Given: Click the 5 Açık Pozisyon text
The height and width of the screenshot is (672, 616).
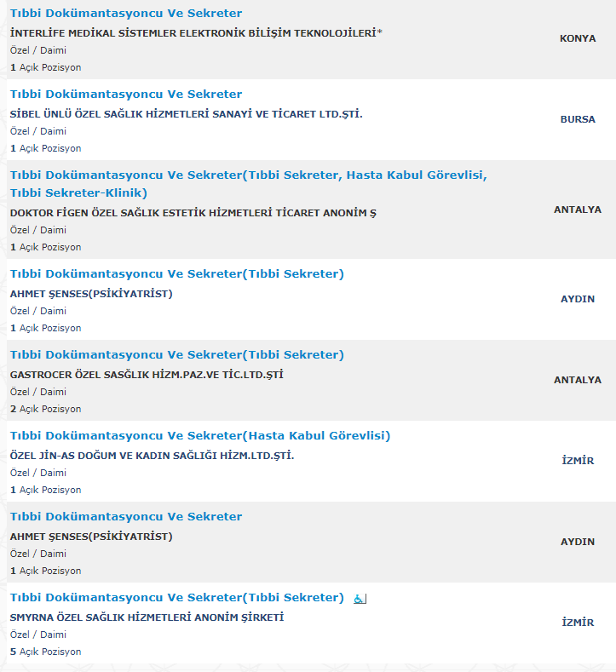Looking at the screenshot, I should (45, 652).
